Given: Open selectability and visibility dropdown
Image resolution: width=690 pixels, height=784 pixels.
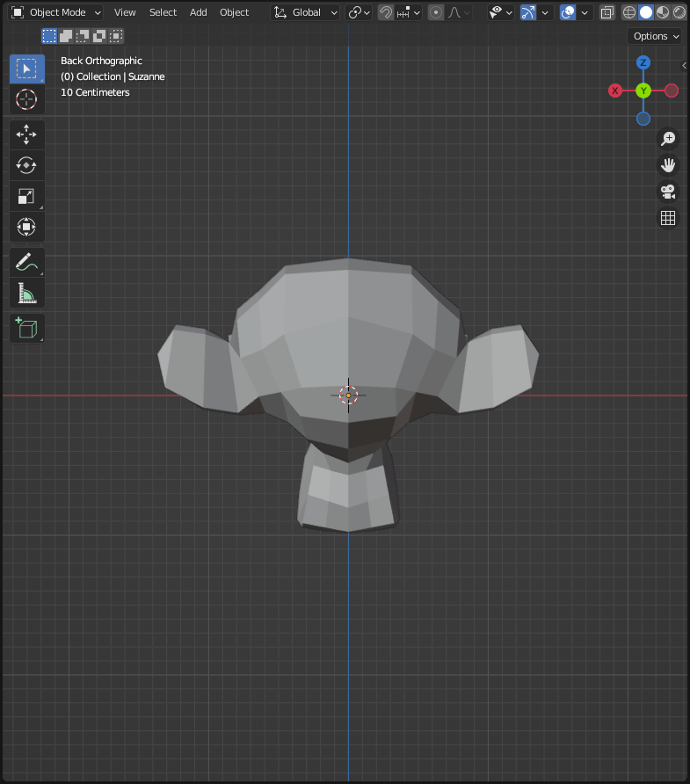Looking at the screenshot, I should [x=501, y=12].
